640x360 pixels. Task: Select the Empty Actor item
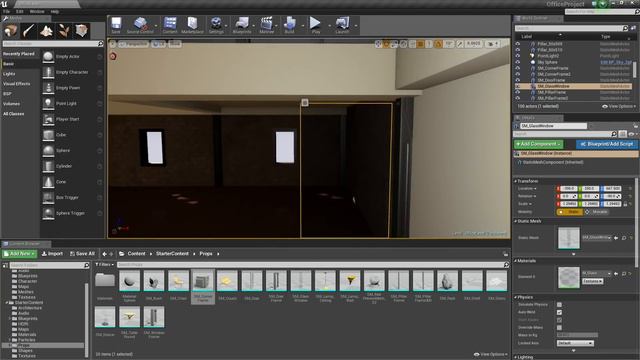coord(72,57)
